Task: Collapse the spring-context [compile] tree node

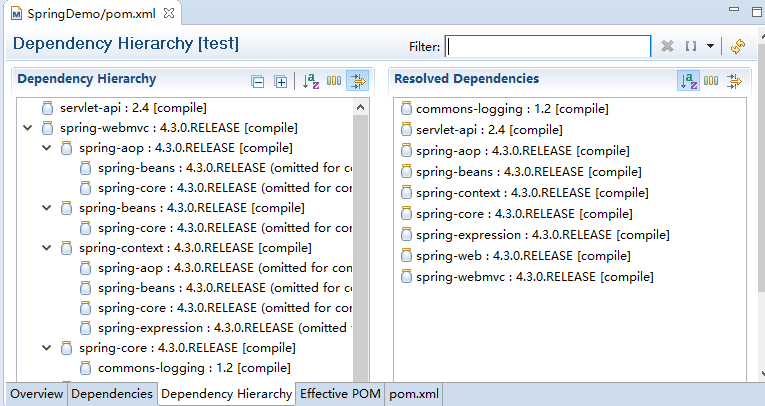Action: pyautogui.click(x=47, y=248)
